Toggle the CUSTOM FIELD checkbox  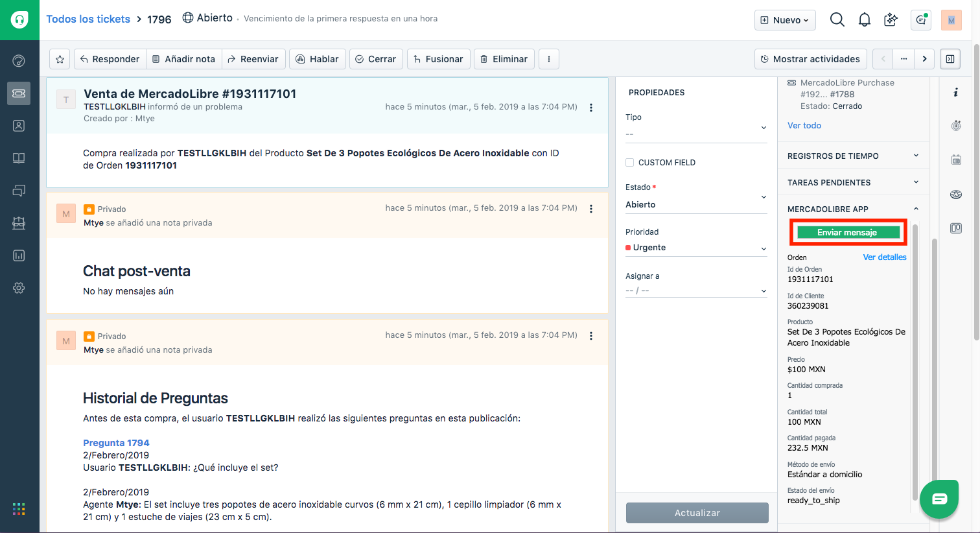[x=629, y=163]
